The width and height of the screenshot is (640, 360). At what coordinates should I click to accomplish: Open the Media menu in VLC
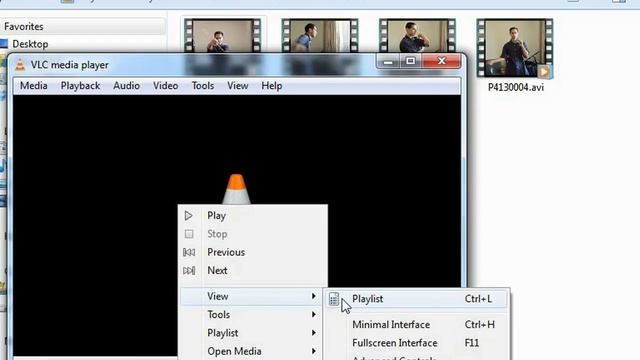(33, 86)
